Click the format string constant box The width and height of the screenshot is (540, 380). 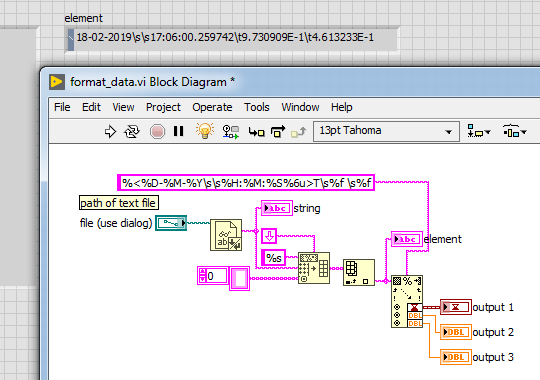[246, 183]
